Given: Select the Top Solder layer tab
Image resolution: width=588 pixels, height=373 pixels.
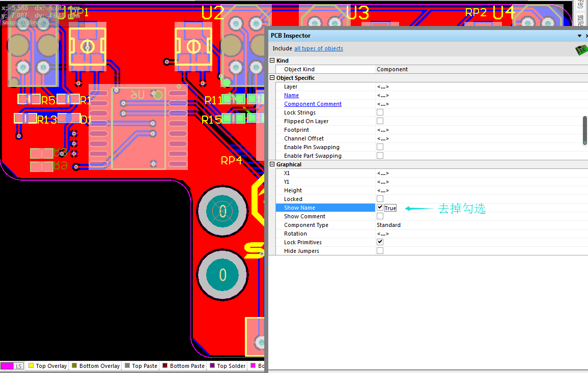Looking at the screenshot, I should 228,366.
